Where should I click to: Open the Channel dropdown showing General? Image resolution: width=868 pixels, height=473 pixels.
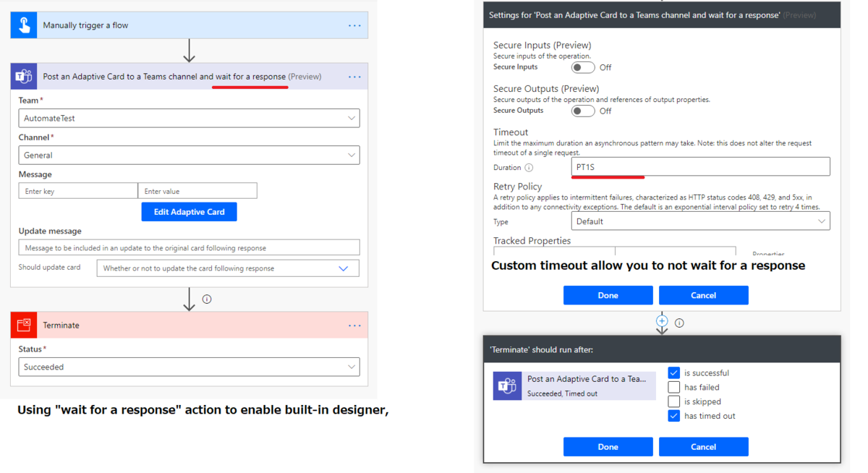[x=189, y=155]
